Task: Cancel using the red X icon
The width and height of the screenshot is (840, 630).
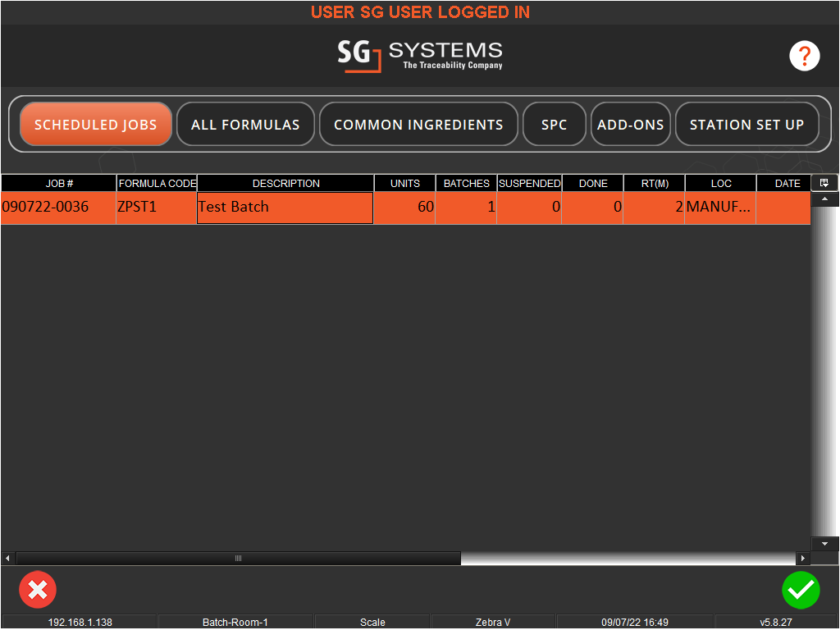Action: 38,590
